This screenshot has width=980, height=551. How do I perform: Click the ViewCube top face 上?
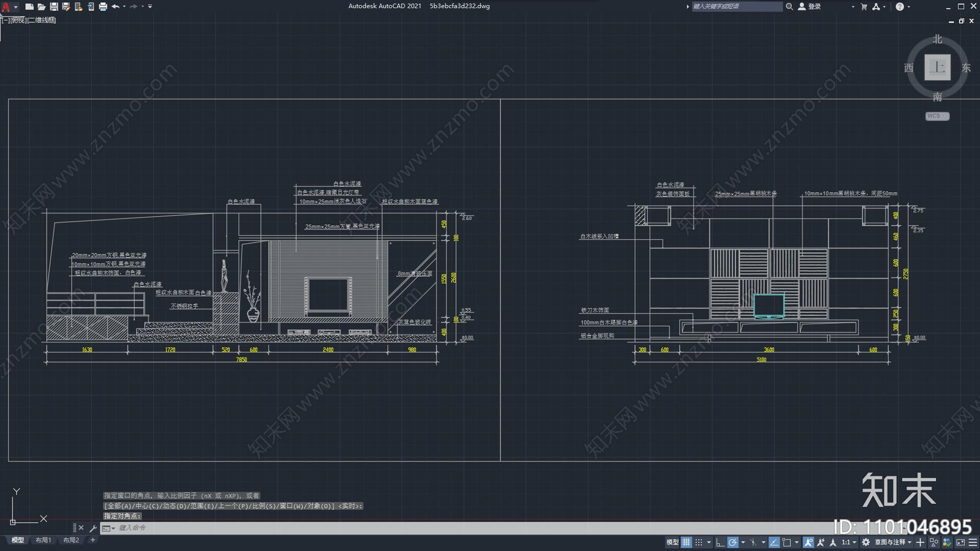click(937, 67)
